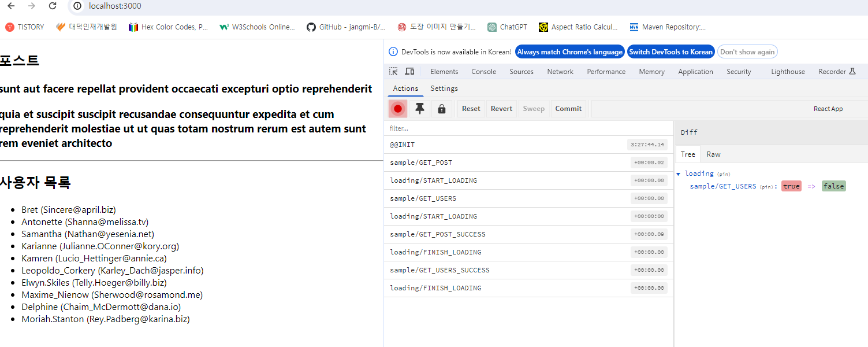The image size is (868, 347).
Task: Switch to Redux Settings tab
Action: tap(444, 88)
